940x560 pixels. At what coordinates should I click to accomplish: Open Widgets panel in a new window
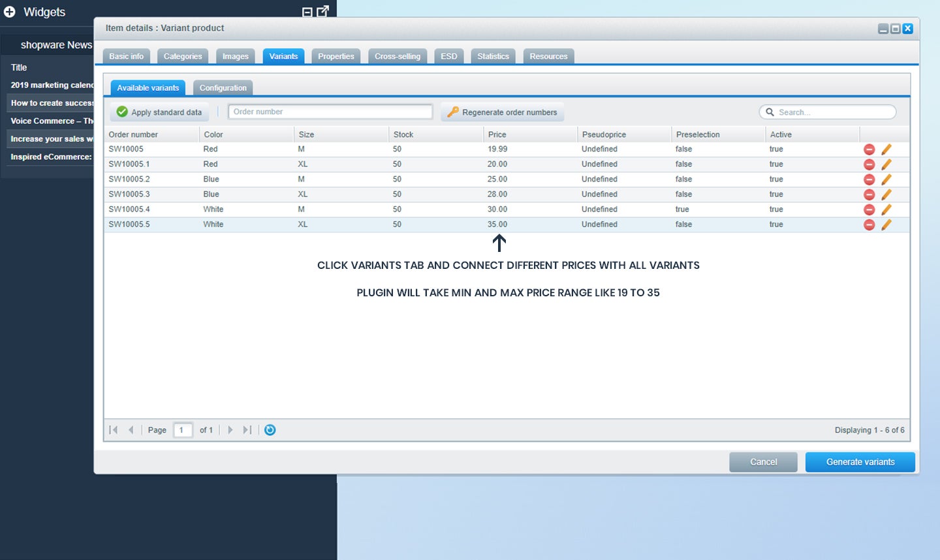click(322, 11)
